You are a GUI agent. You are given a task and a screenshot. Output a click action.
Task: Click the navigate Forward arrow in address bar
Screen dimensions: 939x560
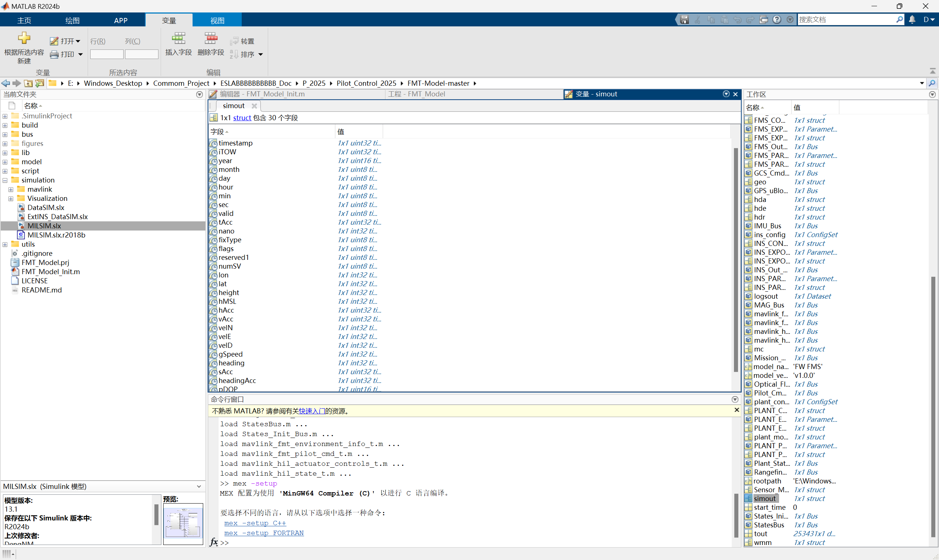17,83
